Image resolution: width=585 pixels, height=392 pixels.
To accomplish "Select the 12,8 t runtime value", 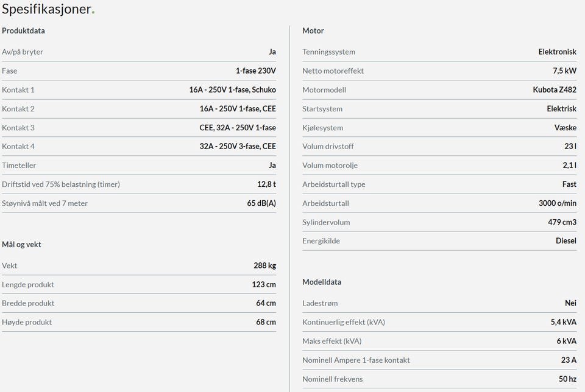I will 266,184.
